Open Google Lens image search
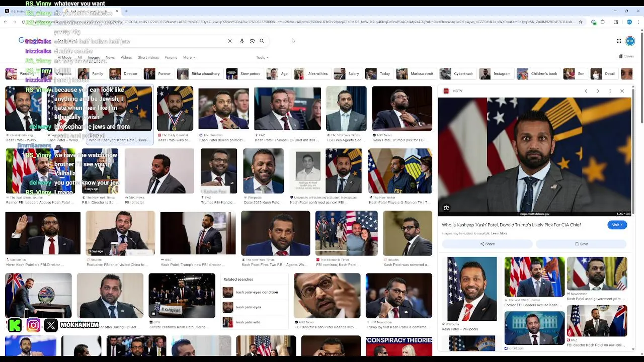 (252, 41)
